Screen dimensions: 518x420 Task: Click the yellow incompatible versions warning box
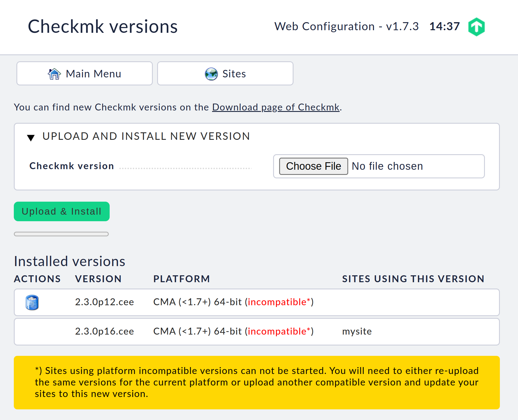point(257,383)
